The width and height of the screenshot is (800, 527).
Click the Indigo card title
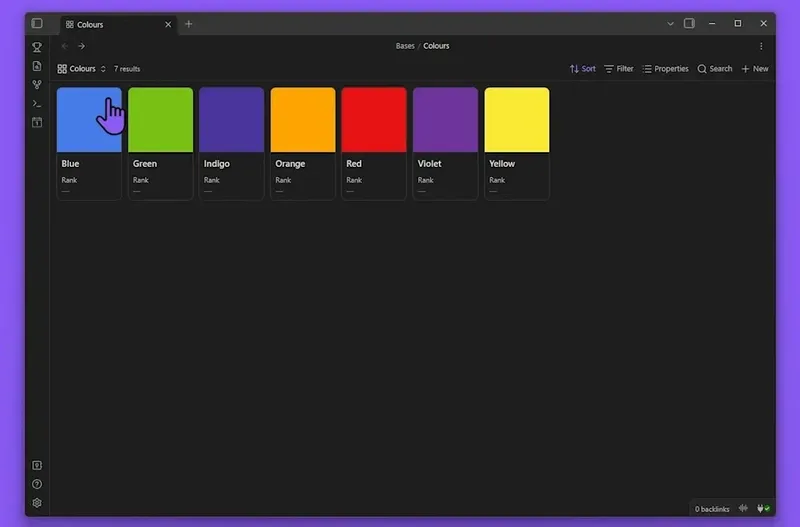coord(217,164)
